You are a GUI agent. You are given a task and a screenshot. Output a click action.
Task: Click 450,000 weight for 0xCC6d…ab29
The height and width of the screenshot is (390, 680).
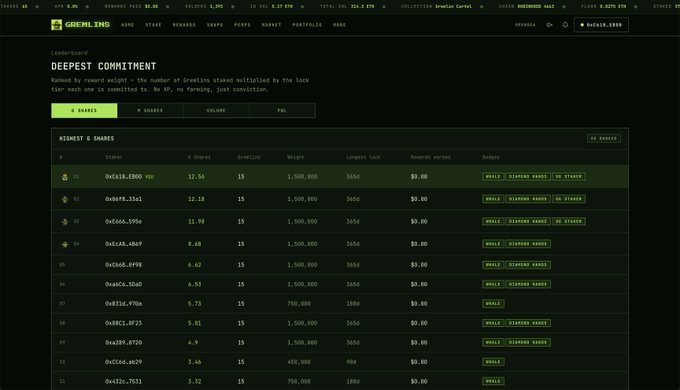pyautogui.click(x=299, y=362)
